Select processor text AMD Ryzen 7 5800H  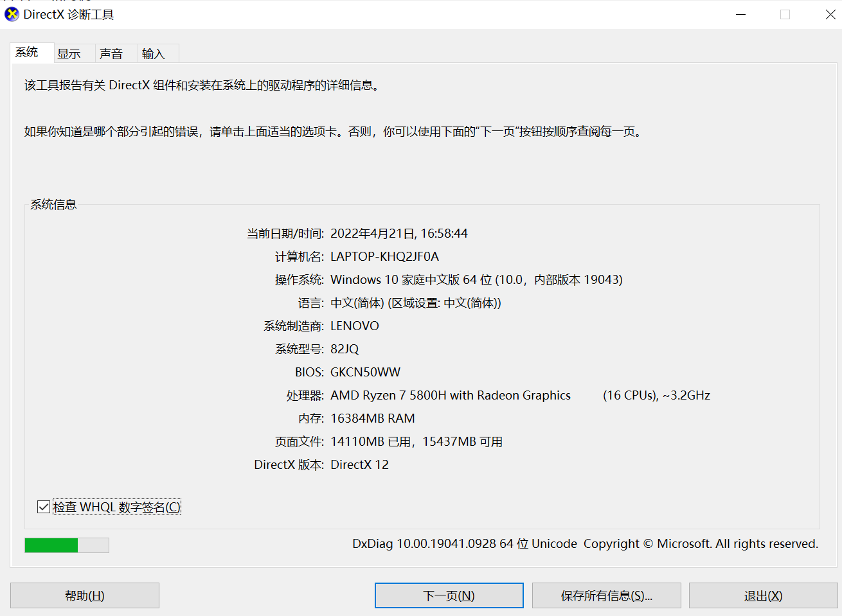tap(388, 395)
